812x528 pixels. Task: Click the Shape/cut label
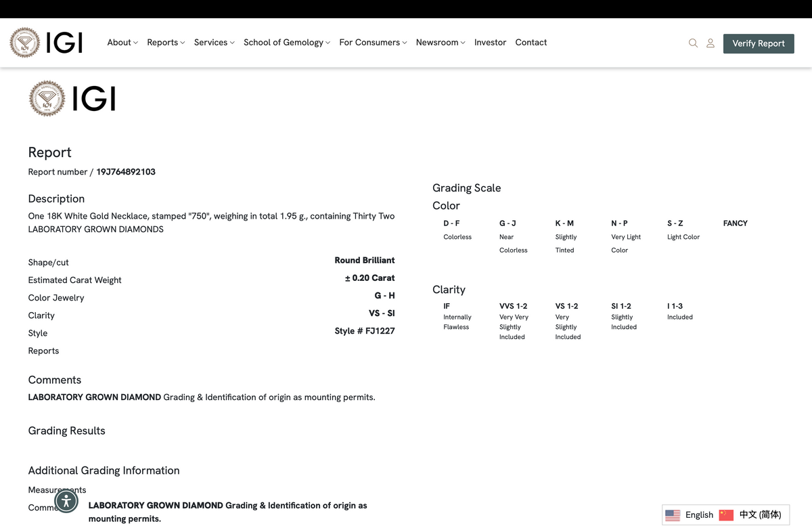[49, 263]
